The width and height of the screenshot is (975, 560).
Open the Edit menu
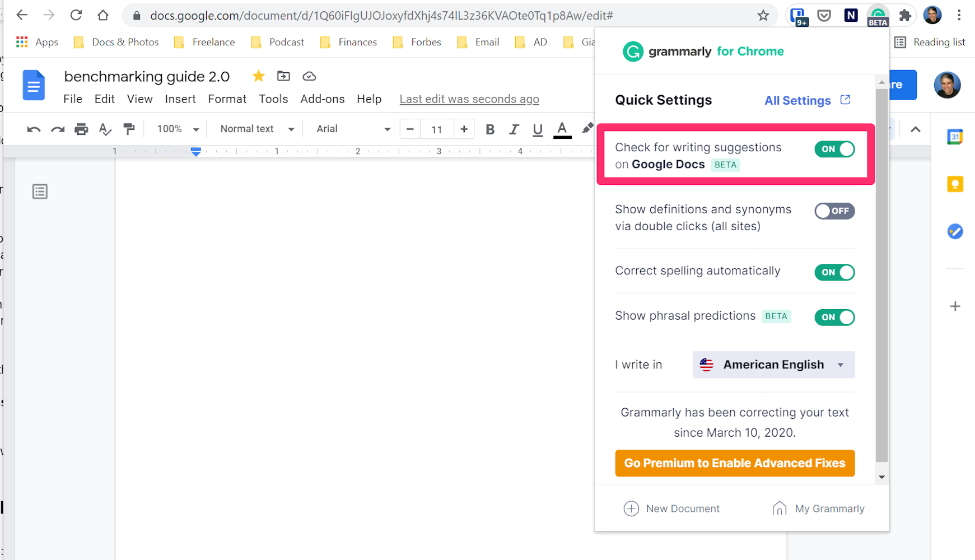click(x=105, y=99)
